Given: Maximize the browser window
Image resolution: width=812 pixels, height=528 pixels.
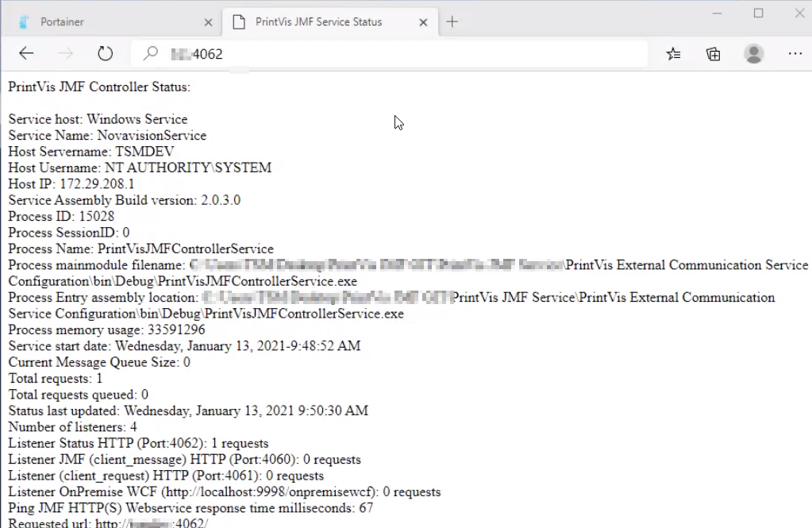Looking at the screenshot, I should pyautogui.click(x=758, y=13).
